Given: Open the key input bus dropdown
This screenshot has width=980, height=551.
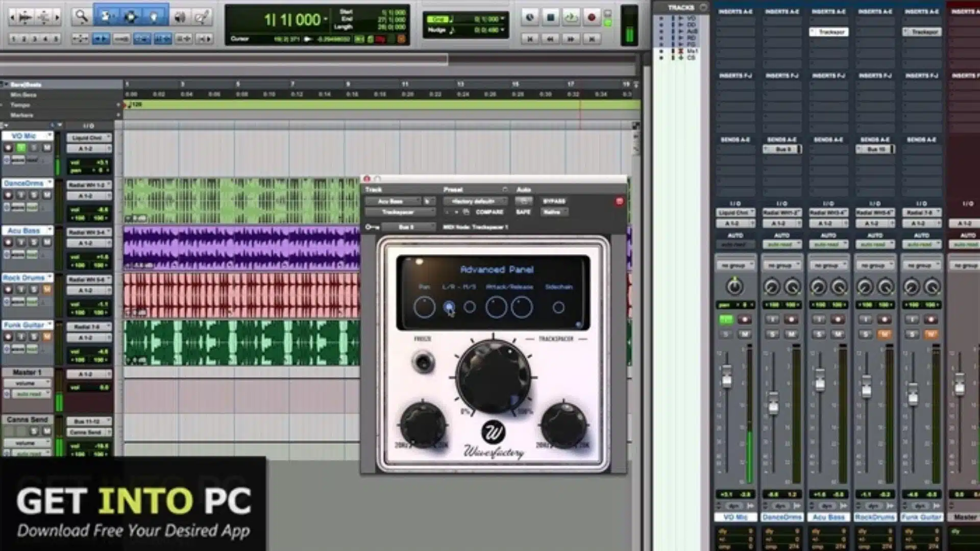Looking at the screenshot, I should [408, 227].
